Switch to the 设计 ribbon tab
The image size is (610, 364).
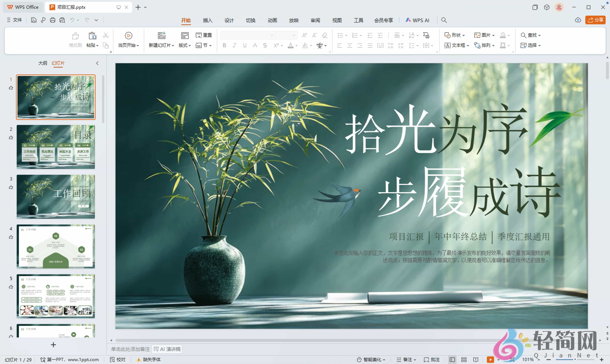tap(229, 20)
